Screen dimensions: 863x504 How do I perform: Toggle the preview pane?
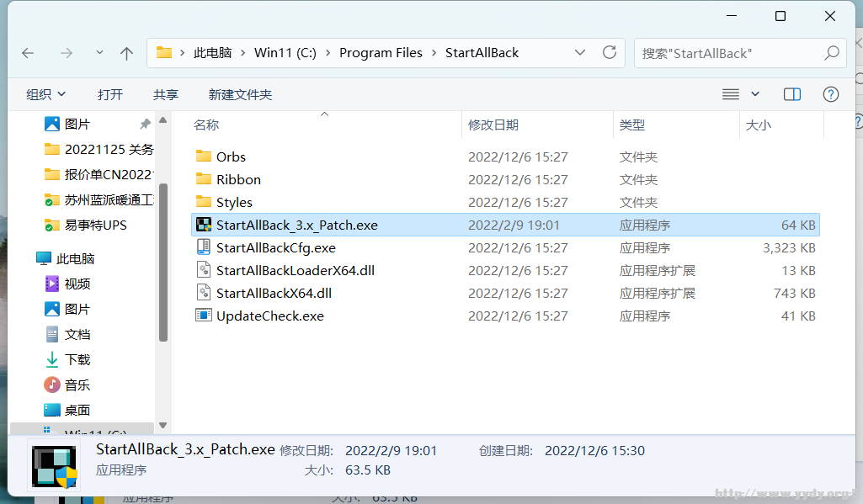point(792,94)
